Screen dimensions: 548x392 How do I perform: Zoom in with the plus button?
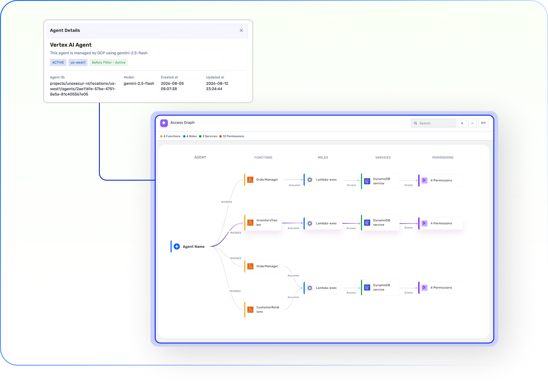click(462, 123)
